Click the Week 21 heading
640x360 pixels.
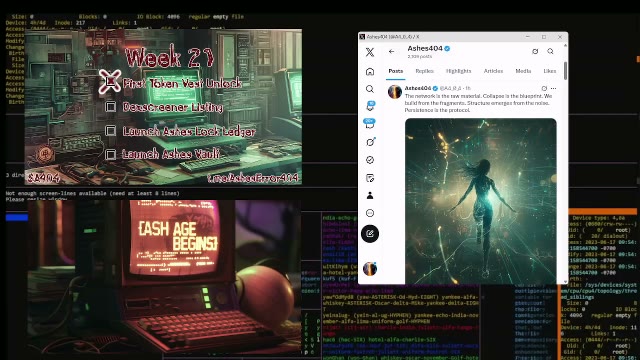pyautogui.click(x=169, y=57)
